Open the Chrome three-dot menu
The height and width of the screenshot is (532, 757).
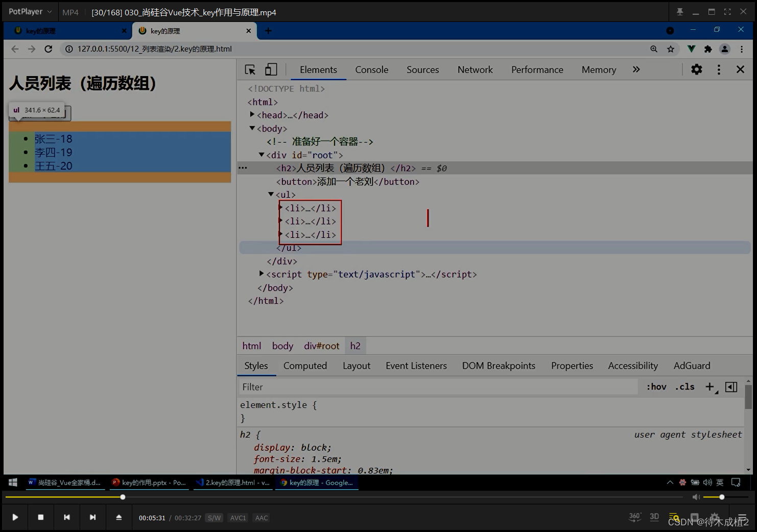tap(742, 49)
